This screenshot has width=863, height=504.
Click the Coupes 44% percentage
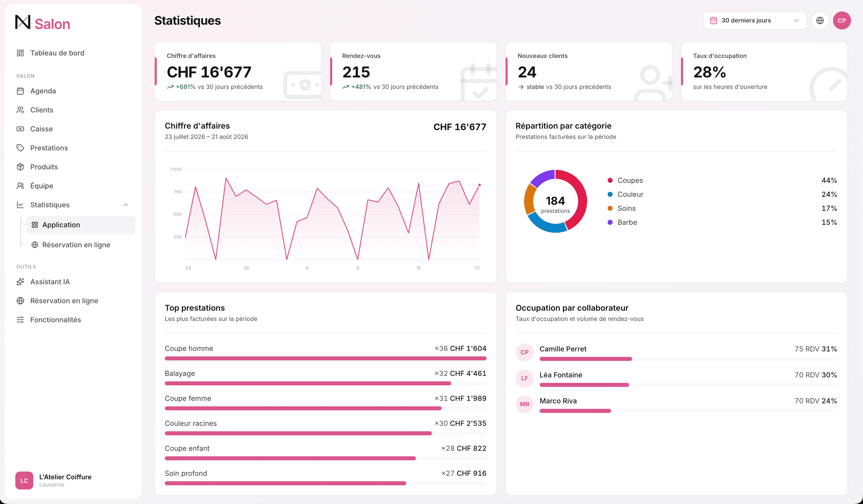click(x=829, y=180)
